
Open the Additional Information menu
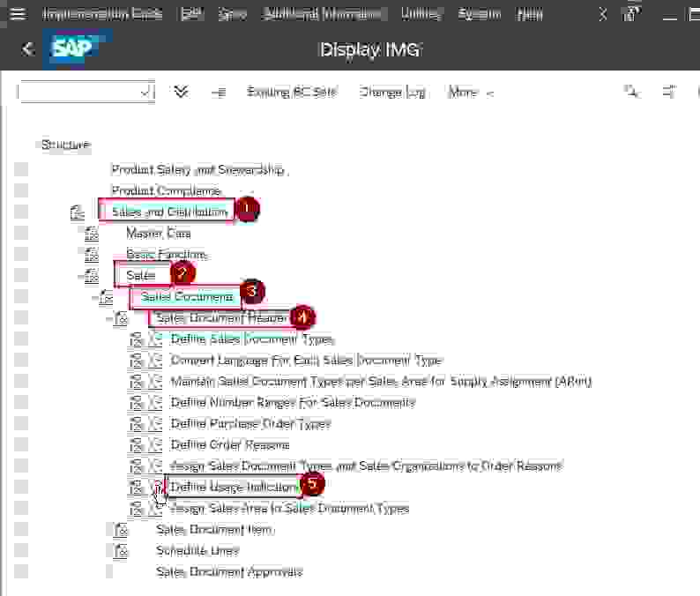click(324, 14)
